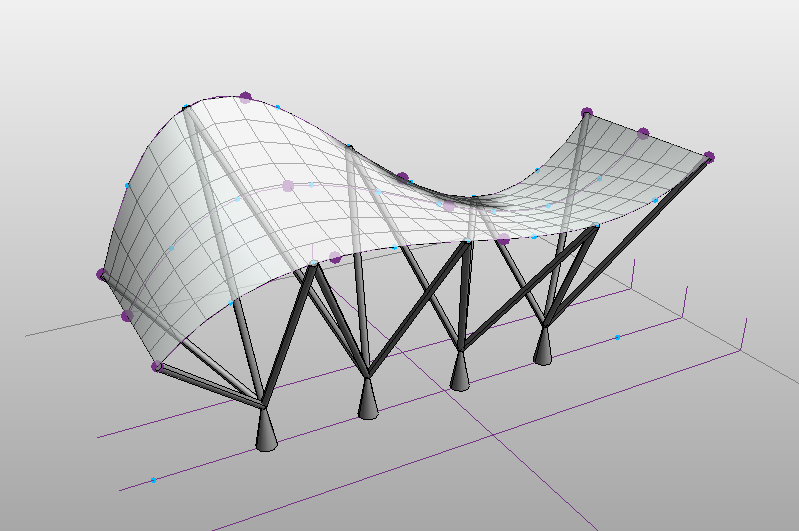Select the blue point on the right-side reference line

click(617, 337)
